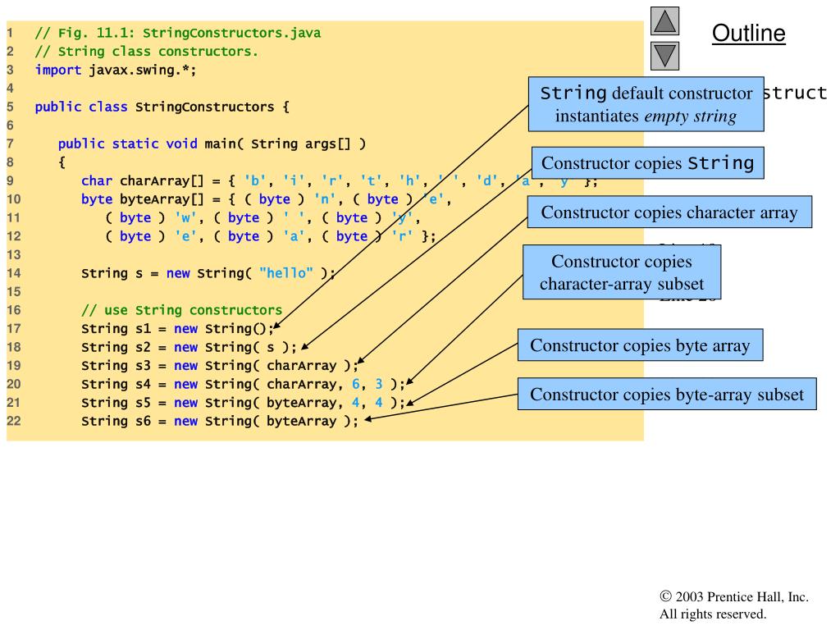The image size is (840, 630).
Task: Select the 'character-array subset' callout box
Action: (622, 272)
